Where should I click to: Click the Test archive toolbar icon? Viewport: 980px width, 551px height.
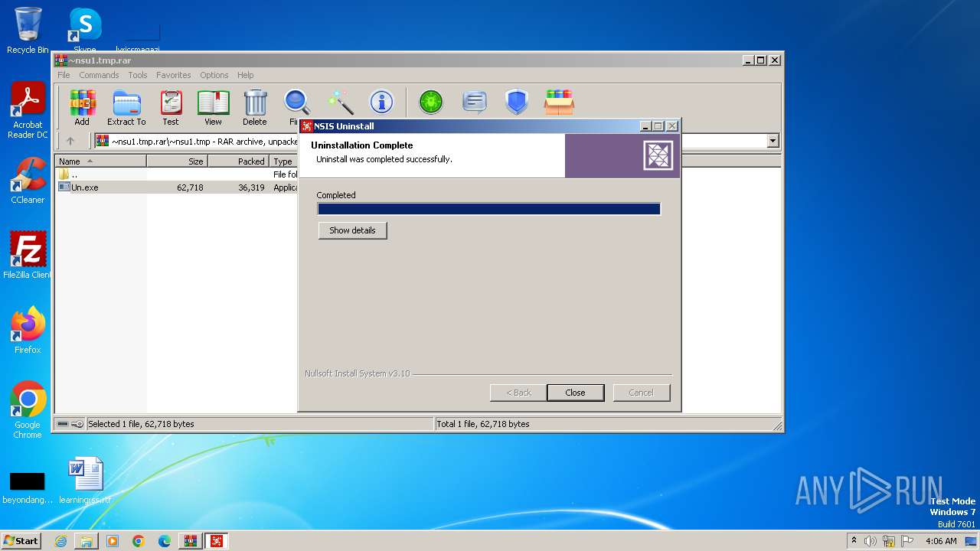pos(171,107)
